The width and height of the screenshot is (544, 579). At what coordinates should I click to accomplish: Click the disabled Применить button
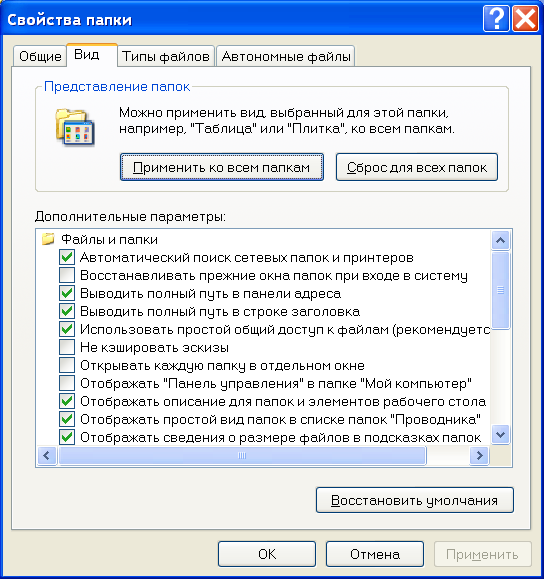pos(482,554)
